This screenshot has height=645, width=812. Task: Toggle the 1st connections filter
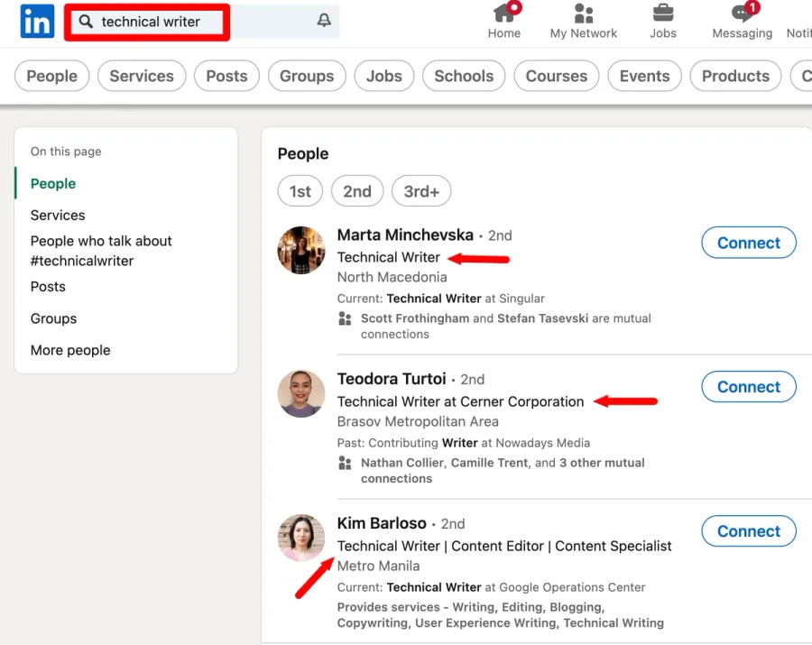[x=300, y=190]
